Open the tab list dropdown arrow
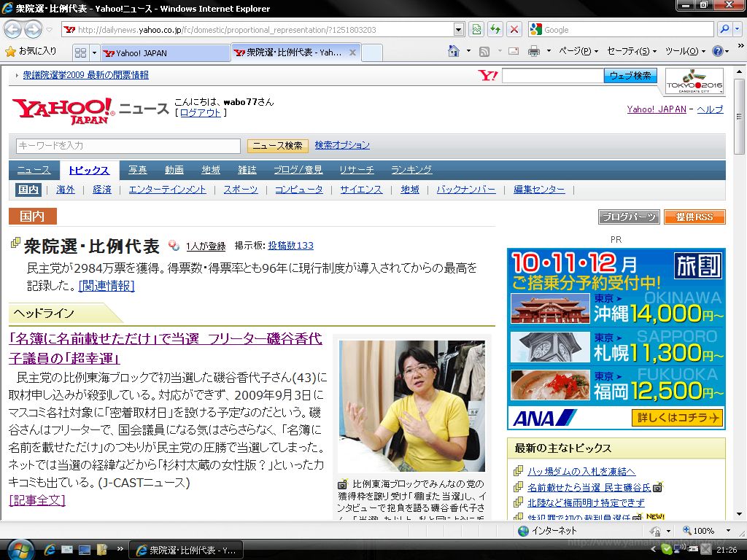Screen dimensions: 747x560 pos(94,52)
